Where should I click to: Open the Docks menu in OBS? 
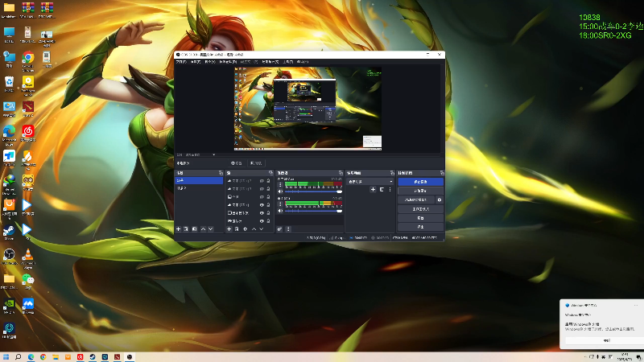(x=228, y=62)
